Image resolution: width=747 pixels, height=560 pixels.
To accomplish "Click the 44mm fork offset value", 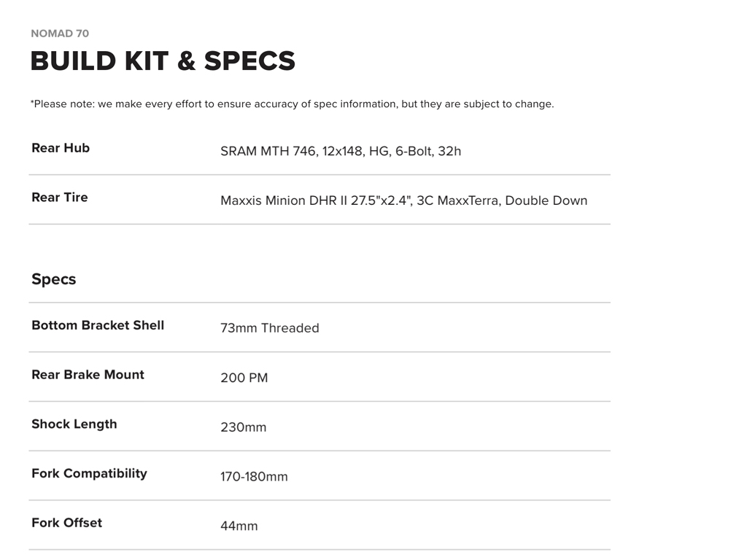I will [x=239, y=526].
